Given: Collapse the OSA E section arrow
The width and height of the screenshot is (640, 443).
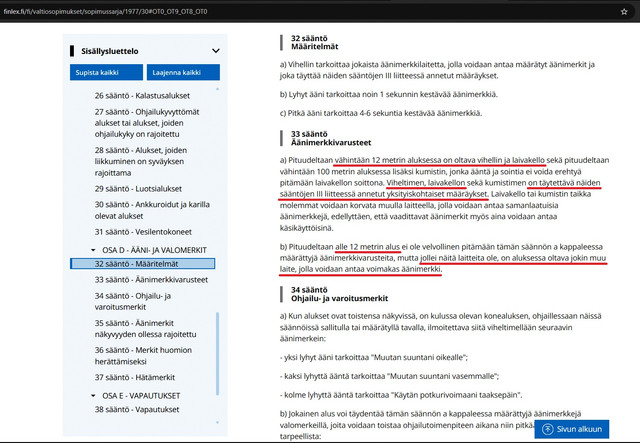Looking at the screenshot, I should click(x=93, y=396).
